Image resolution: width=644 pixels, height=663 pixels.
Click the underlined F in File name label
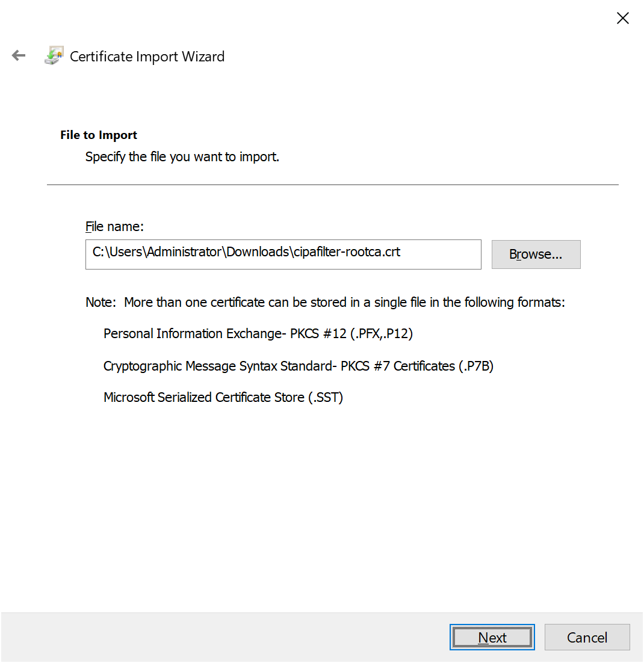coord(88,226)
